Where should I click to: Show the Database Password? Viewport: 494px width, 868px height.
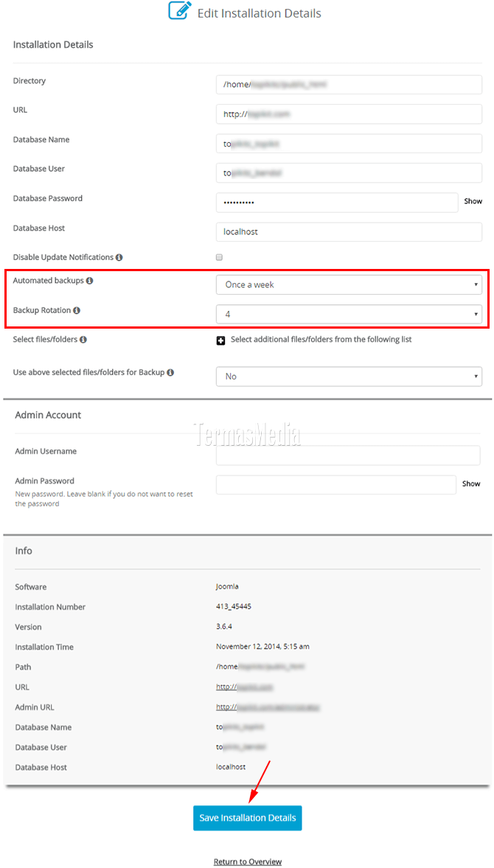pyautogui.click(x=473, y=201)
